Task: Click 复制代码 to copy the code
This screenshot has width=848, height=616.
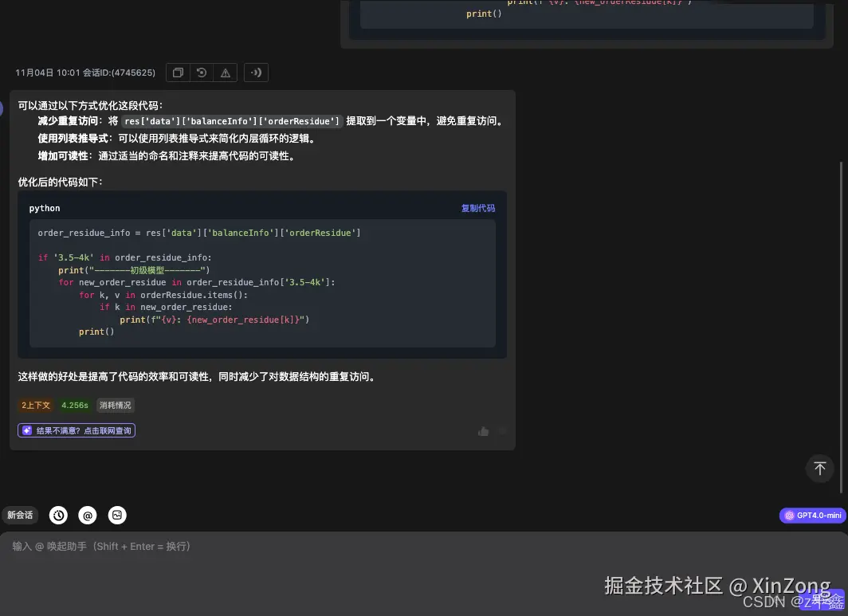Action: [477, 208]
